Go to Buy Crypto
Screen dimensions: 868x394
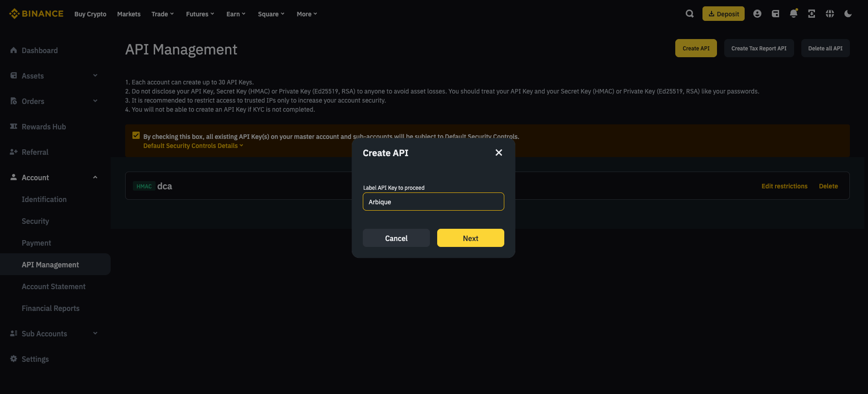coord(90,14)
